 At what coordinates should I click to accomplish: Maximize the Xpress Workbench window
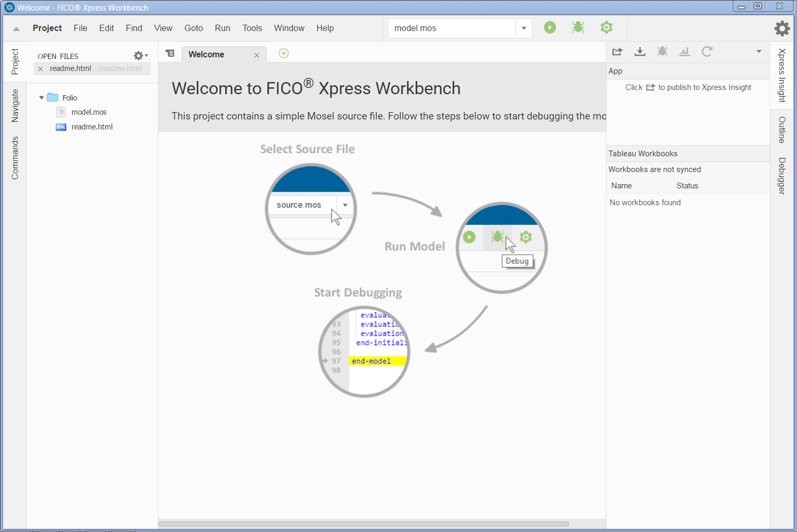coord(758,6)
